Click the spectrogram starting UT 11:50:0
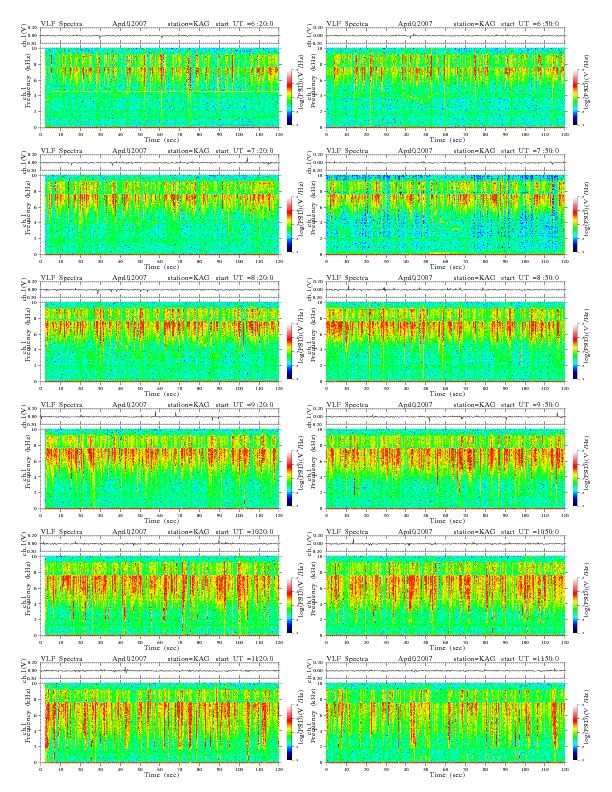 pos(445,723)
